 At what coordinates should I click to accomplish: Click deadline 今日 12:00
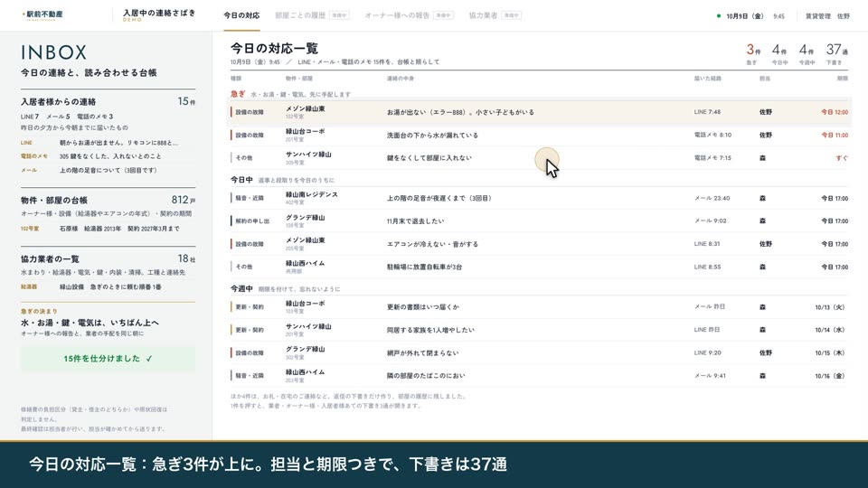[835, 112]
